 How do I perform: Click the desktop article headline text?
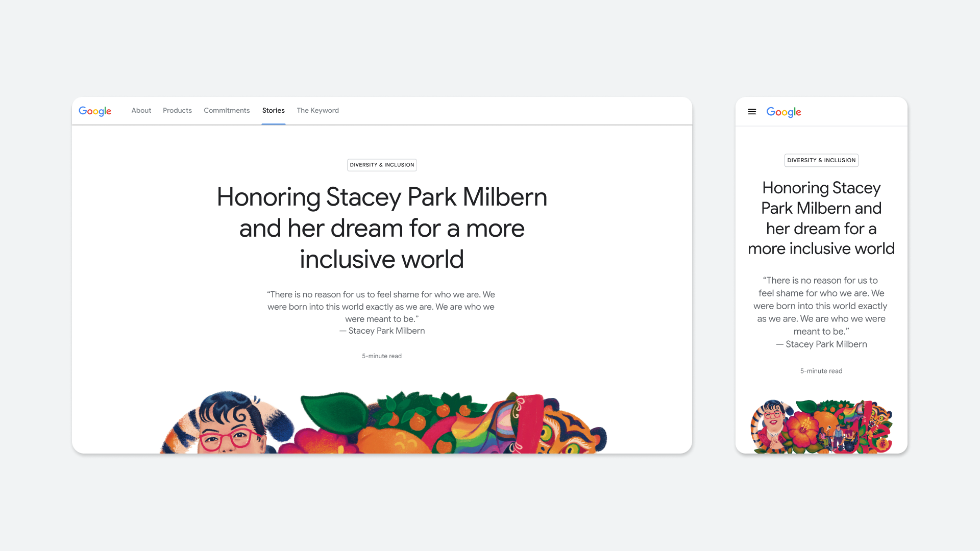(382, 228)
